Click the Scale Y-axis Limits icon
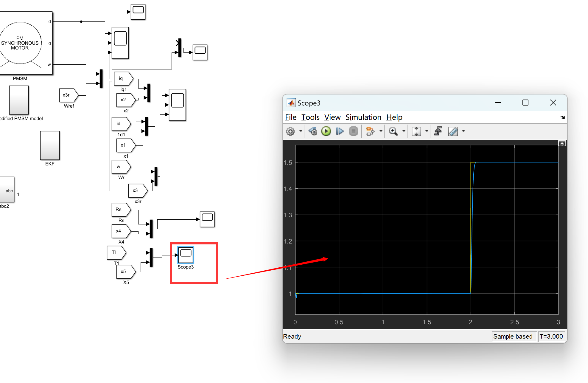Image resolution: width=588 pixels, height=383 pixels. [x=416, y=131]
